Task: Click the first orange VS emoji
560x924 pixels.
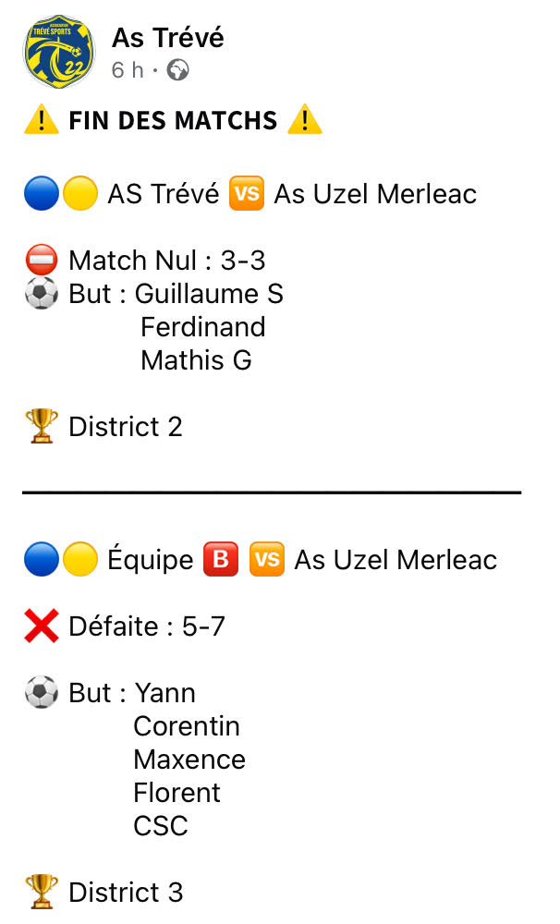Action: point(247,194)
